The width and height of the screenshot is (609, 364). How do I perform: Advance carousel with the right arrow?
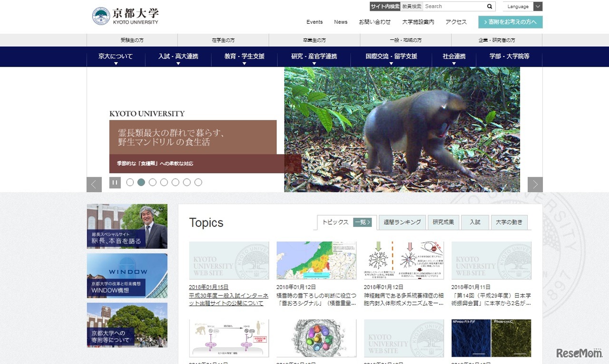coord(535,184)
